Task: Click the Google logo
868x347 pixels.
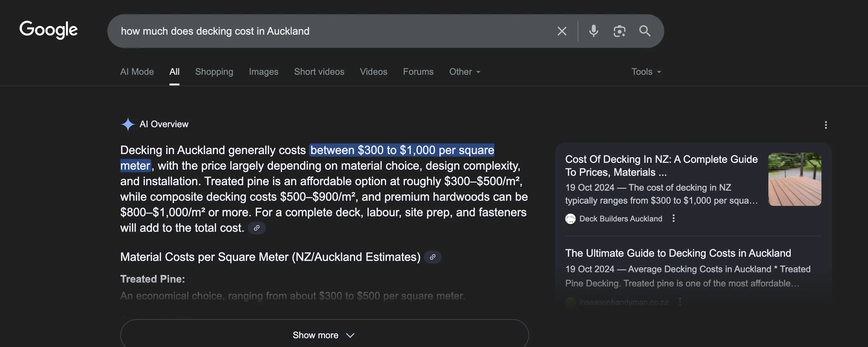Action: pyautogui.click(x=49, y=30)
